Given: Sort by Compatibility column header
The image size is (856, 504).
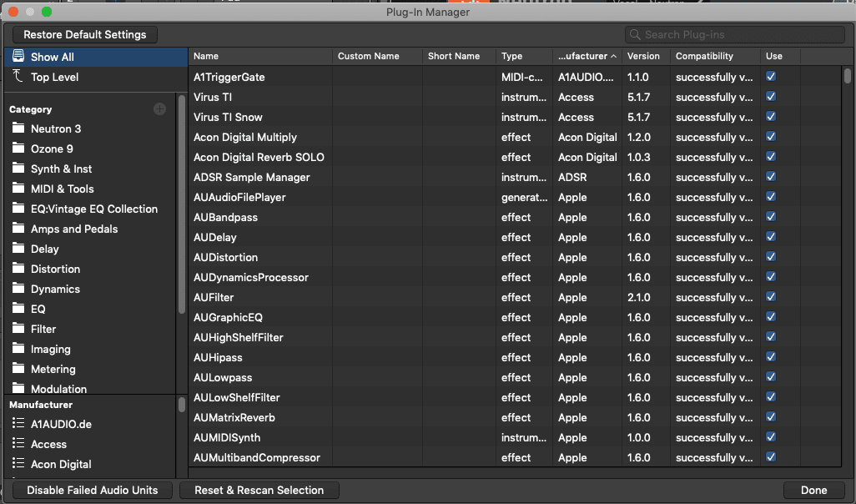Looking at the screenshot, I should tap(715, 56).
